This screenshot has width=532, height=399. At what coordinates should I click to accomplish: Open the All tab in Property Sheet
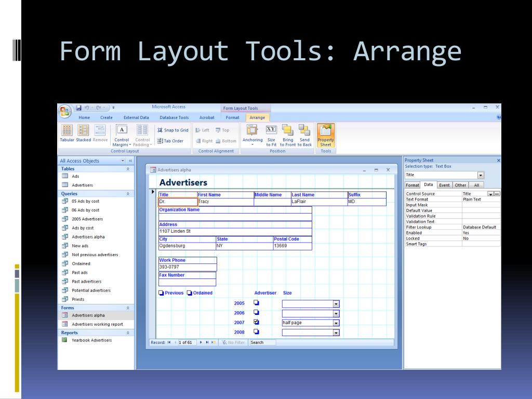[476, 185]
